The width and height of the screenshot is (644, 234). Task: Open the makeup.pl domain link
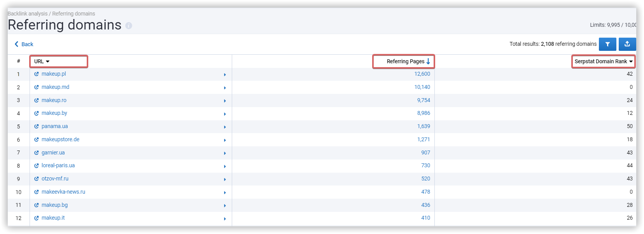coord(54,74)
